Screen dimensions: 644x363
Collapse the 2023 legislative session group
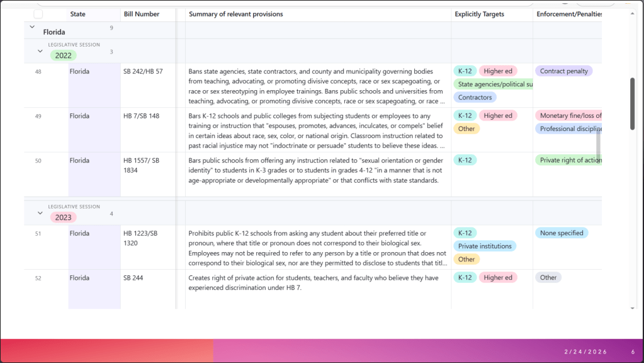pos(40,213)
